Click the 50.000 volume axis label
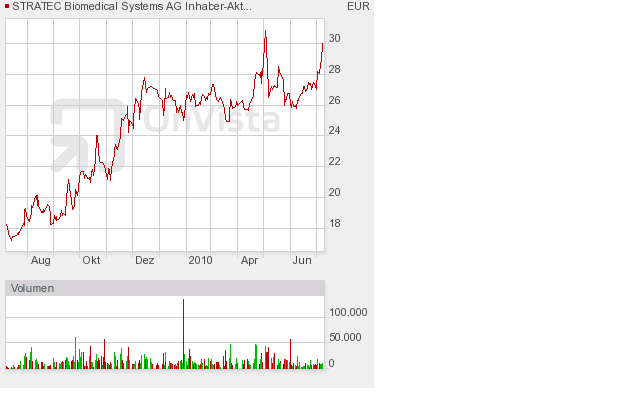This screenshot has height=400, width=640. point(345,337)
